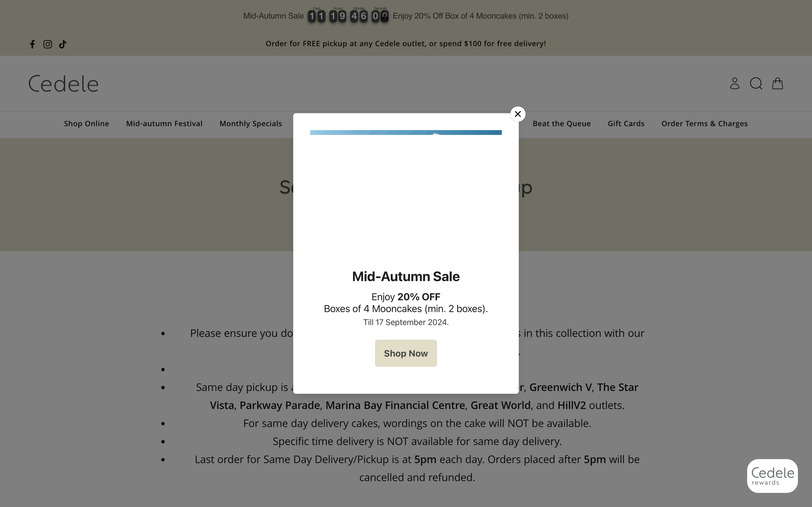The width and height of the screenshot is (812, 507).
Task: Click the Instagram icon
Action: pyautogui.click(x=47, y=44)
